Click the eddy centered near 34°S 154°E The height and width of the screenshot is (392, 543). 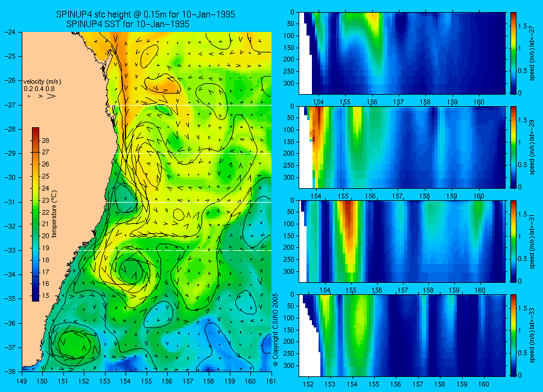point(130,270)
